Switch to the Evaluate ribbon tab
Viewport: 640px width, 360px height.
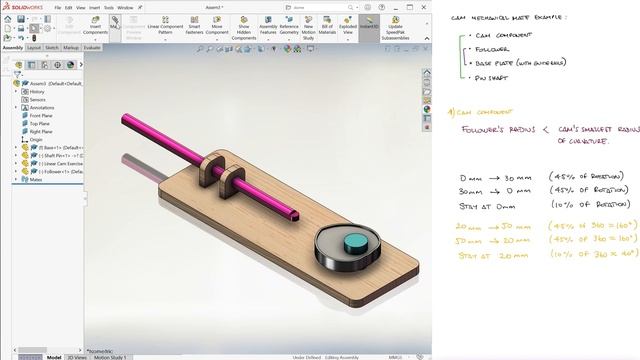pos(92,48)
